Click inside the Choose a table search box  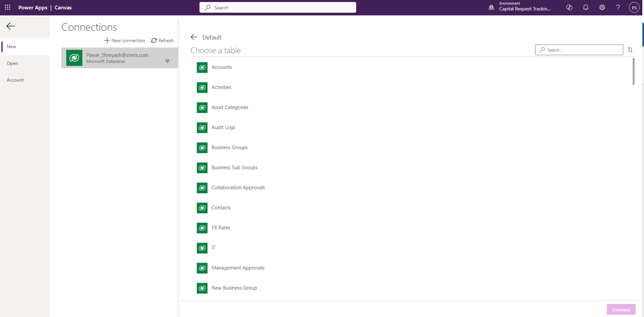coord(579,50)
